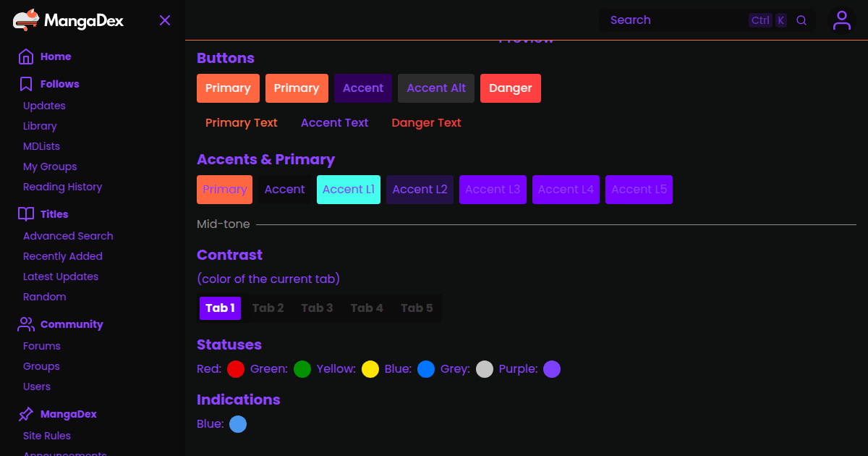Go to Home in the sidebar

point(56,56)
